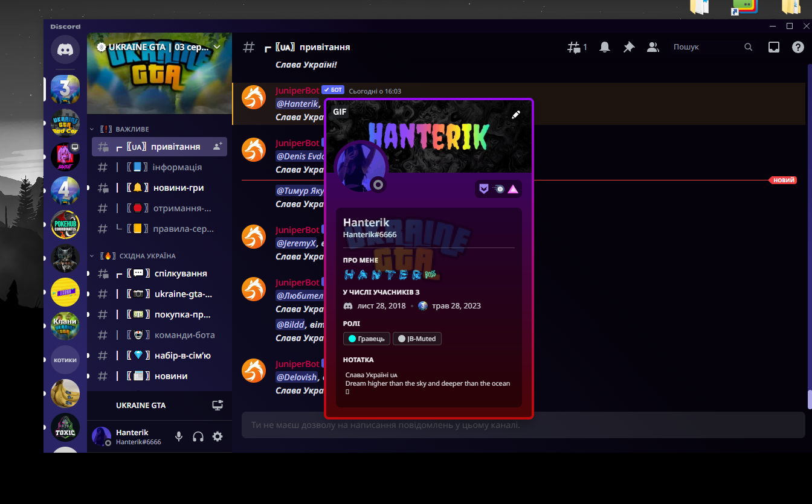812x504 pixels.
Task: Click the chat scrollbar thumb
Action: click(x=810, y=400)
